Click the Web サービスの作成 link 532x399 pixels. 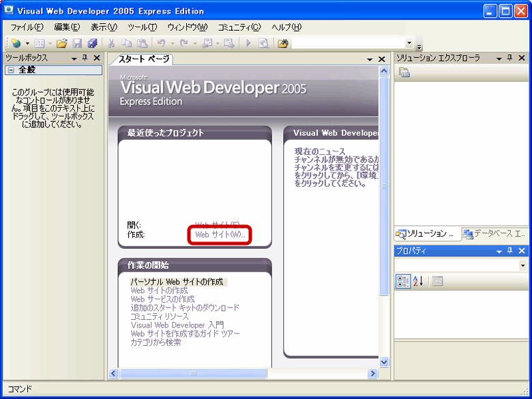(x=162, y=299)
